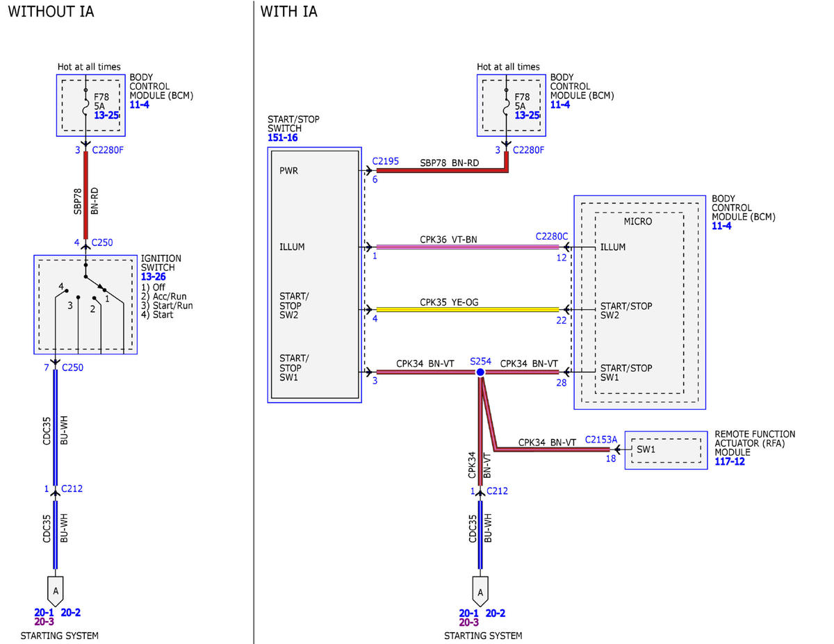Click the SW1 terminal inside the RFA module
This screenshot has height=644, width=834.
646,450
